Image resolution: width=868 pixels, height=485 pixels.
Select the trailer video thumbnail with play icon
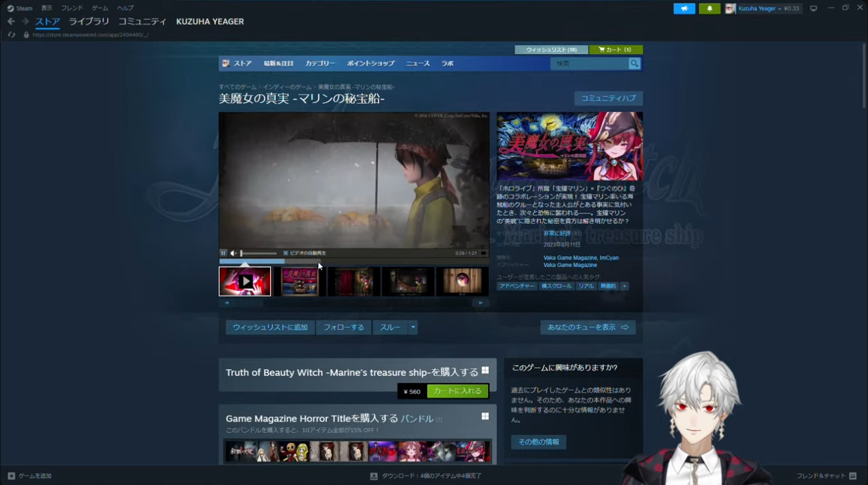coord(245,281)
